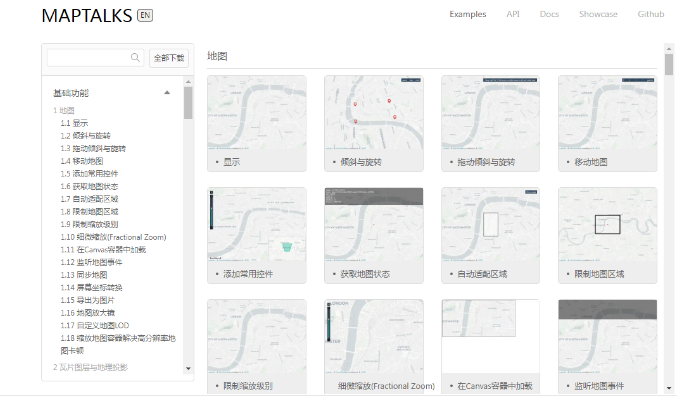Switch language with the EN badge

tap(145, 16)
